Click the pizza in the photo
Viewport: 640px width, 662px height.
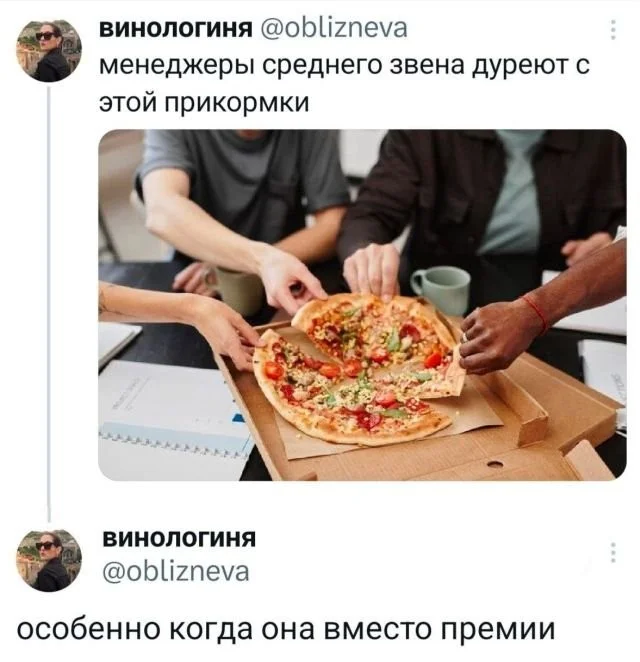(x=360, y=369)
